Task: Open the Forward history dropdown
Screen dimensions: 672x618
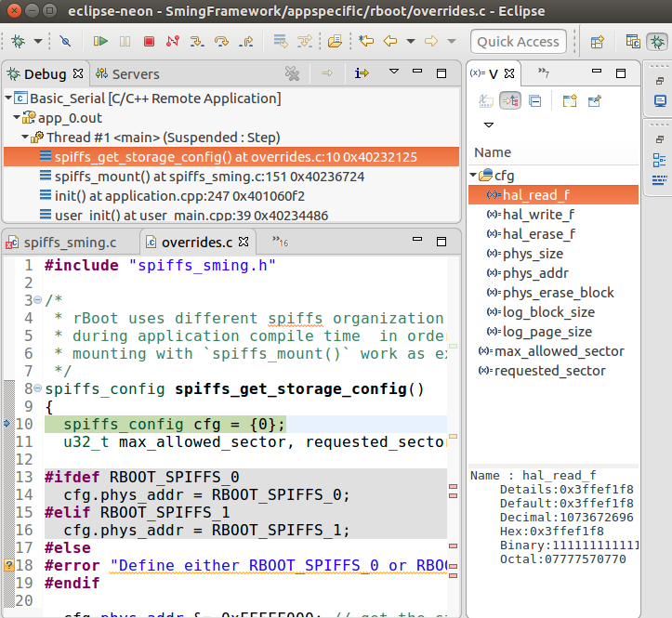Action: point(452,41)
